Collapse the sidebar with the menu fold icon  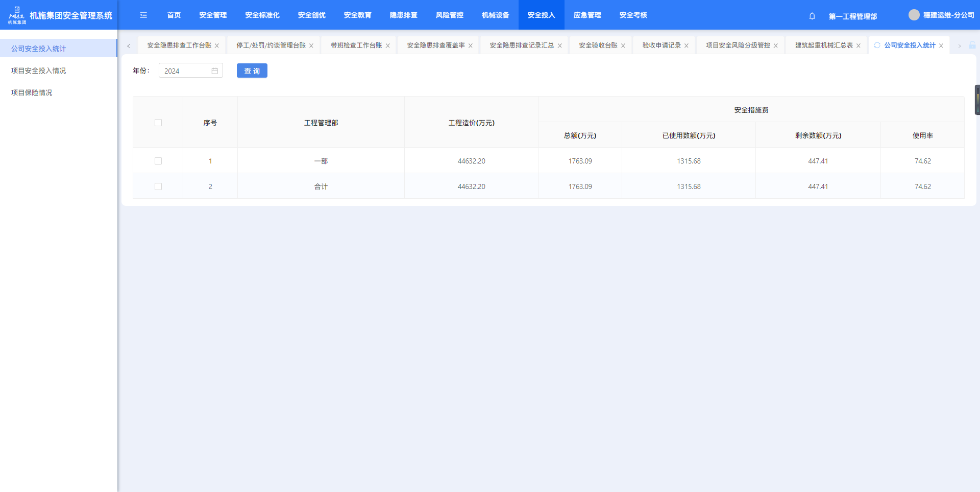click(143, 15)
